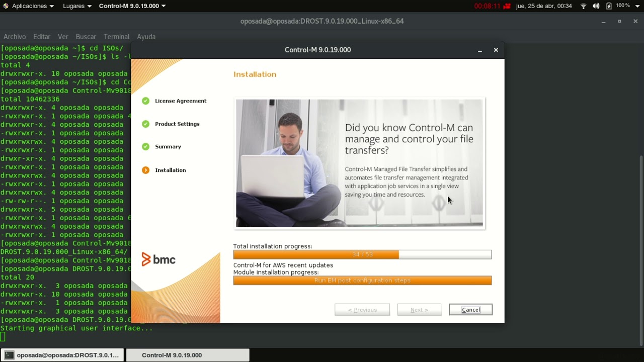Image resolution: width=644 pixels, height=362 pixels.
Task: Close the Control-M installer window
Action: click(496, 50)
